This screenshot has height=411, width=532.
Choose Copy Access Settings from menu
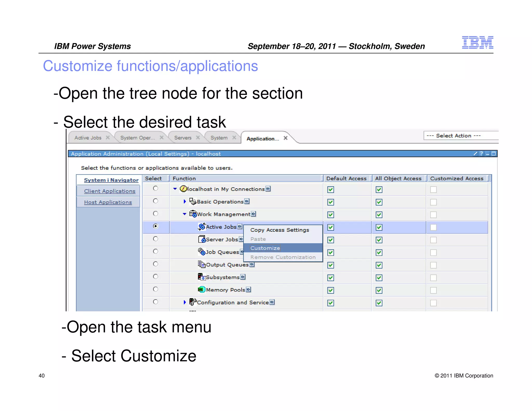coord(280,230)
